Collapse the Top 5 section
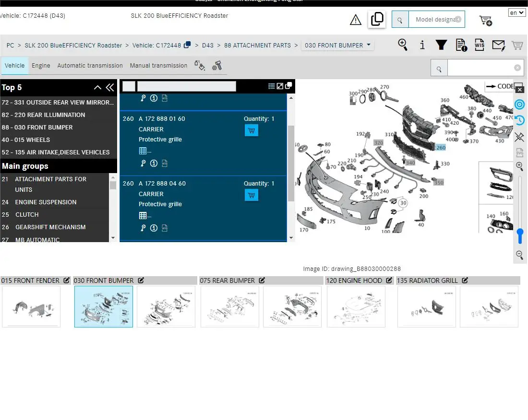Screen dimensions: 528x420 (x=97, y=87)
